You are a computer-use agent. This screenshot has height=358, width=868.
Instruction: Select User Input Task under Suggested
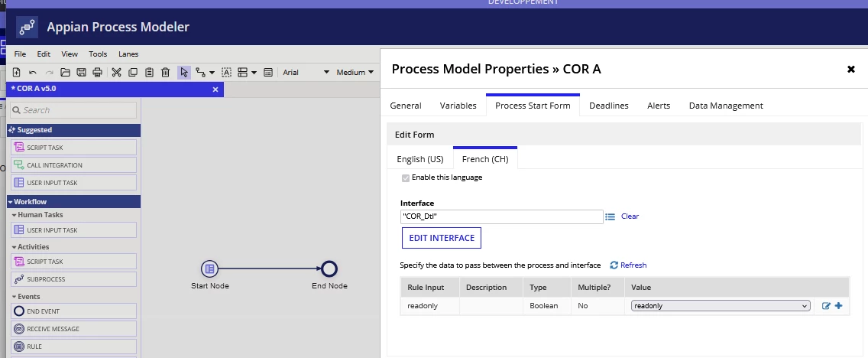point(73,183)
